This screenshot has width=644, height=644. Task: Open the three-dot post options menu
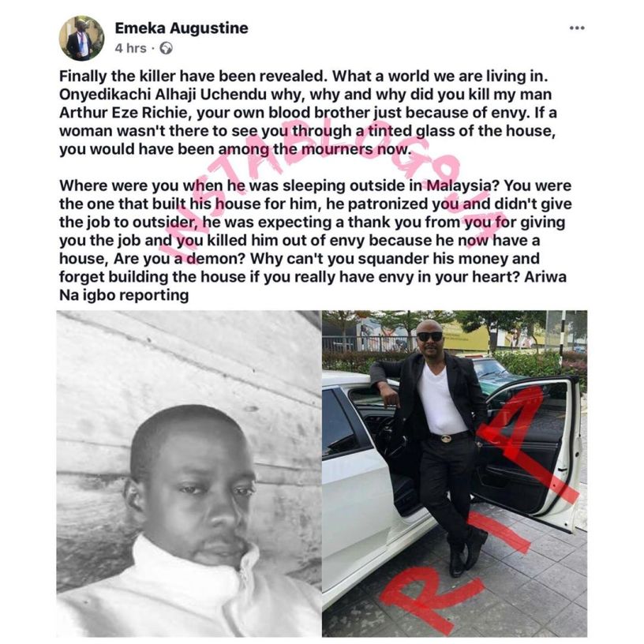coord(577,28)
